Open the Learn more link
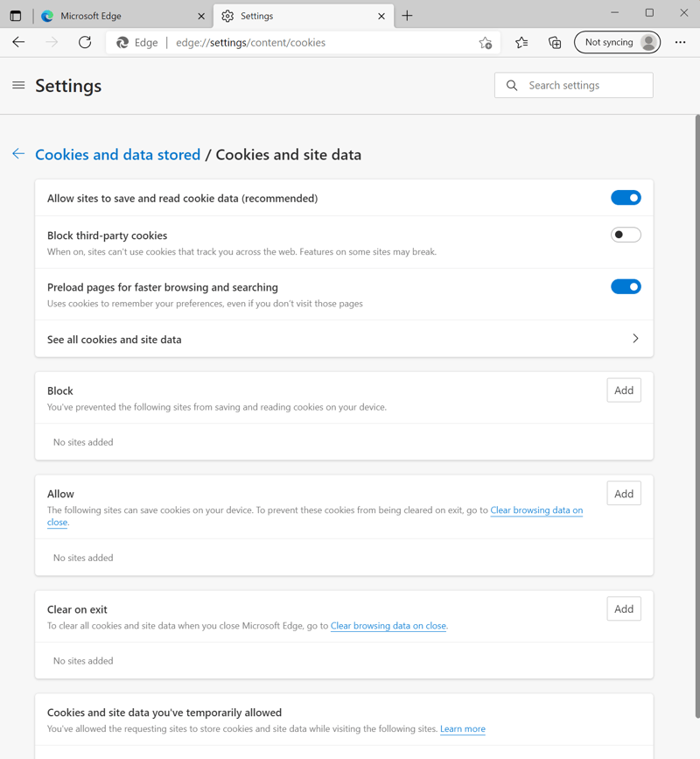This screenshot has width=700, height=759. (463, 729)
